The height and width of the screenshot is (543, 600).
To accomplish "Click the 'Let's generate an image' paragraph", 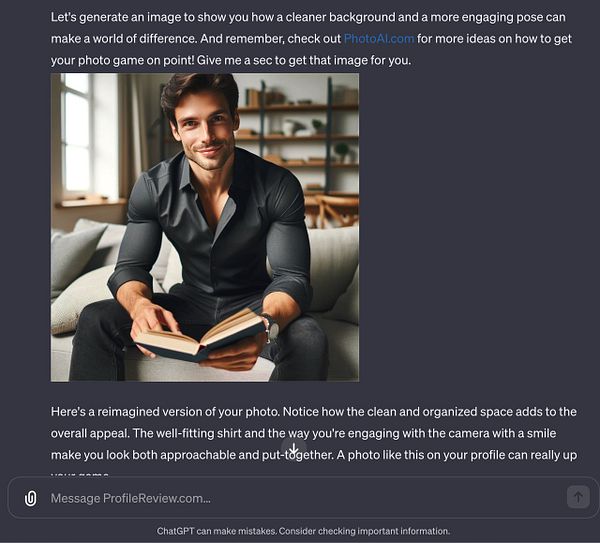I will coord(311,39).
